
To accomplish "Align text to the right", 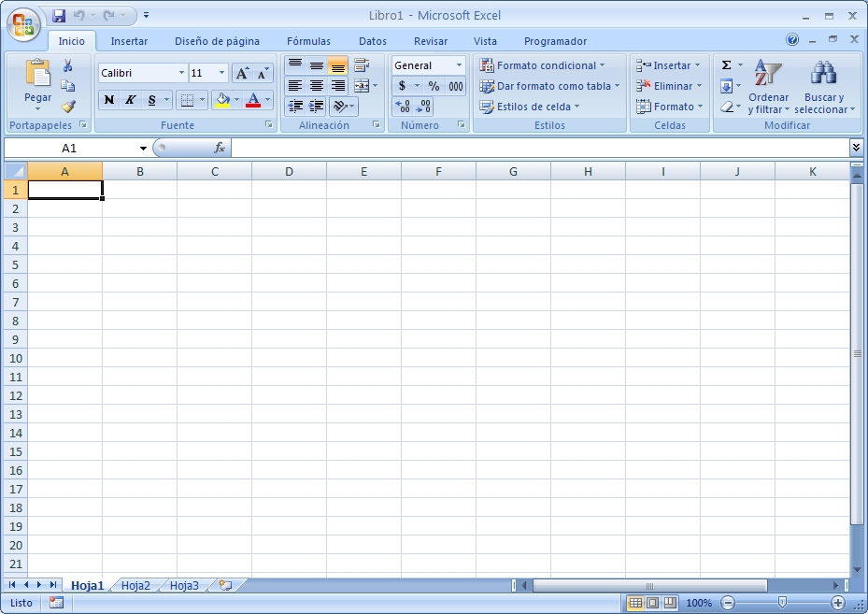I will tap(337, 86).
